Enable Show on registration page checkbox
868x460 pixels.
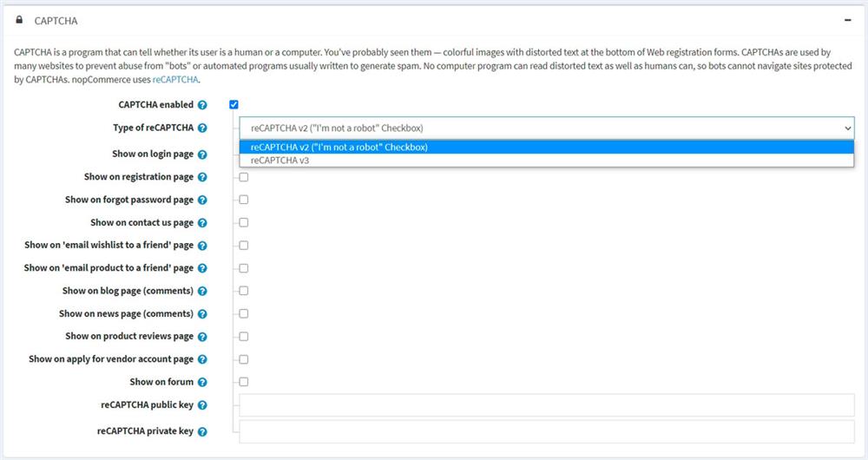[x=244, y=177]
